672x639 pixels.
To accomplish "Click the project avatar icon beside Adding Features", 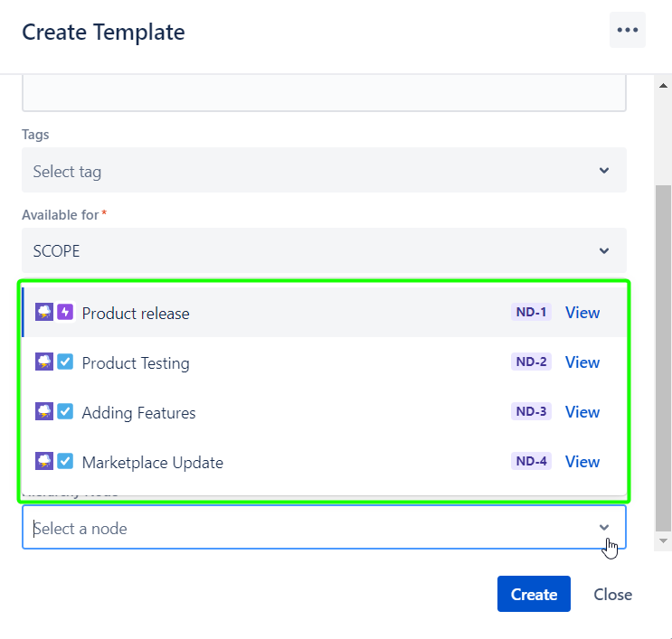I will pyautogui.click(x=43, y=412).
